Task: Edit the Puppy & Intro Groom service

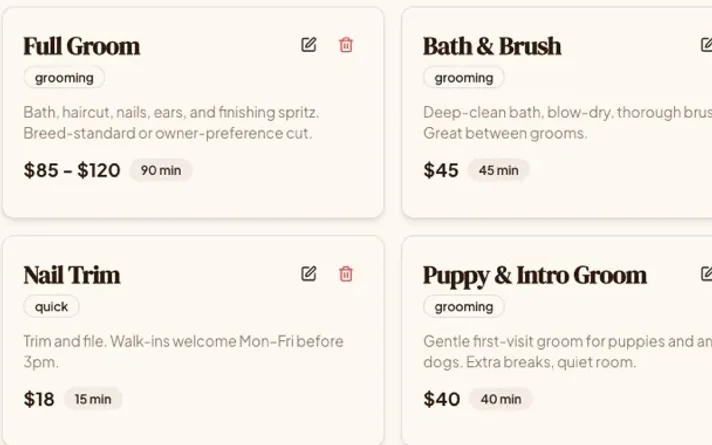Action: (x=706, y=274)
